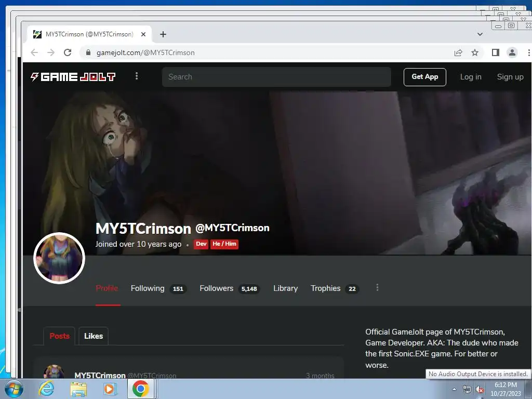The height and width of the screenshot is (399, 532).
Task: Toggle the Chrome side panel icon
Action: [x=495, y=52]
